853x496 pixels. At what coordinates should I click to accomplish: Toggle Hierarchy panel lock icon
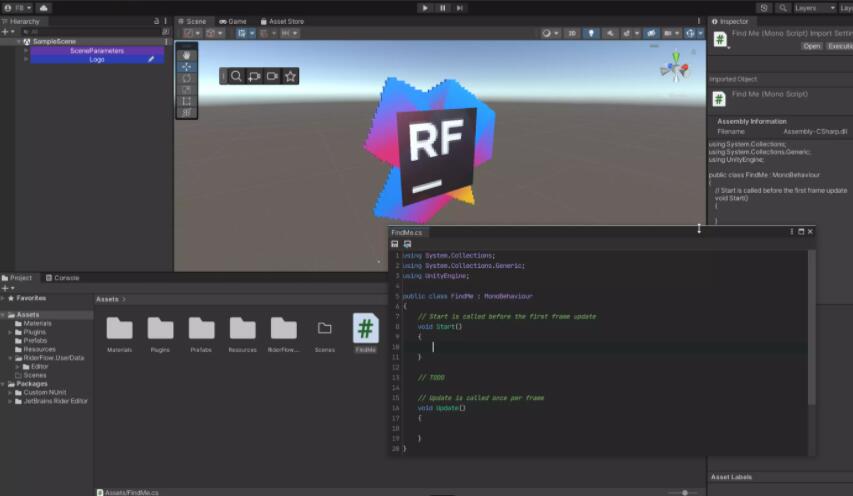point(156,21)
